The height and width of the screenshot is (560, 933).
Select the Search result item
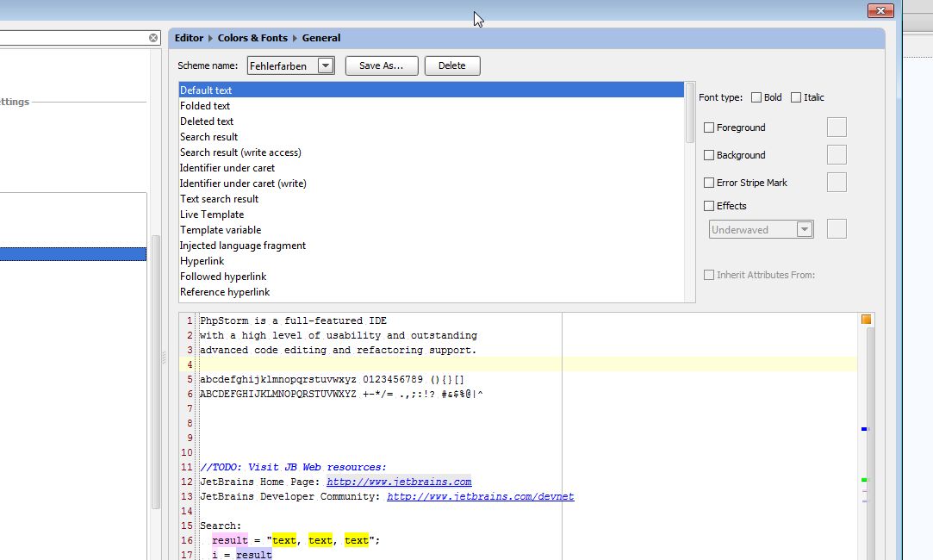[432, 137]
